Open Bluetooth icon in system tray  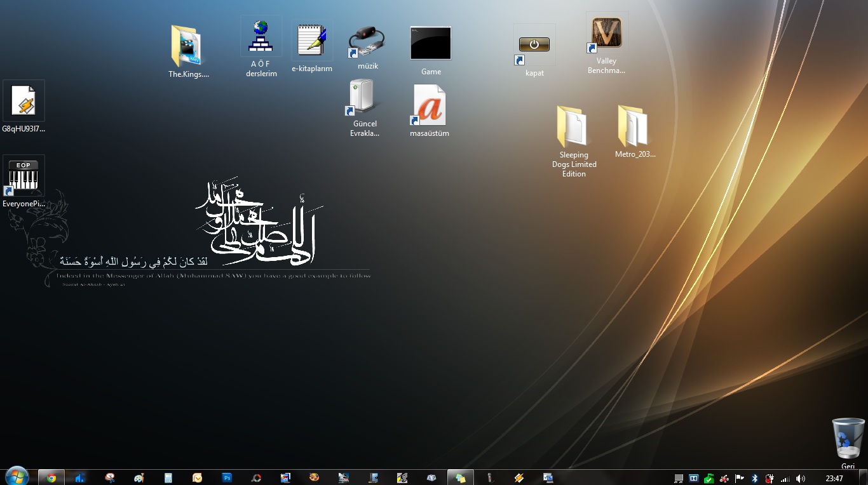tap(755, 478)
